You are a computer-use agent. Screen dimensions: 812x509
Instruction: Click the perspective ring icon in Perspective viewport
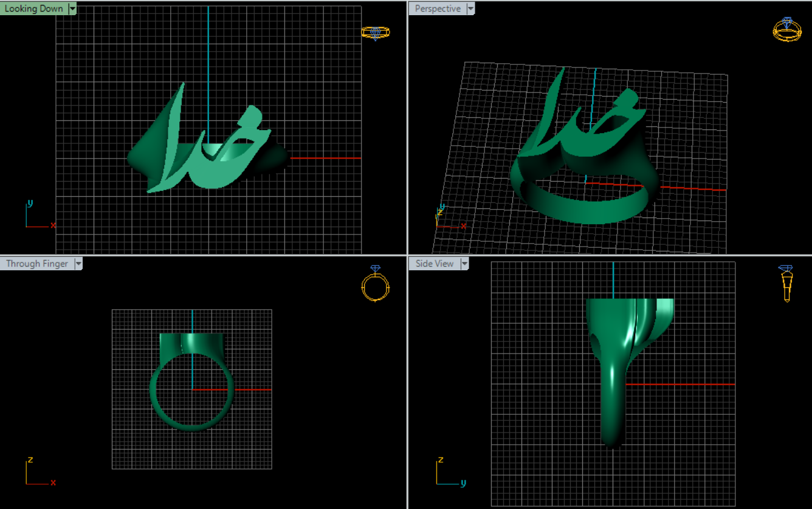[x=786, y=30]
